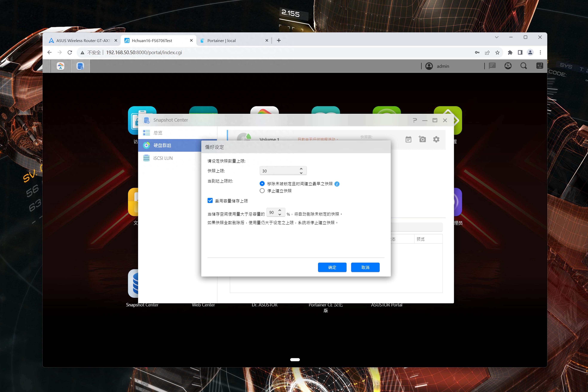
Task: Decrease the snapshot limit stepper value
Action: 301,173
